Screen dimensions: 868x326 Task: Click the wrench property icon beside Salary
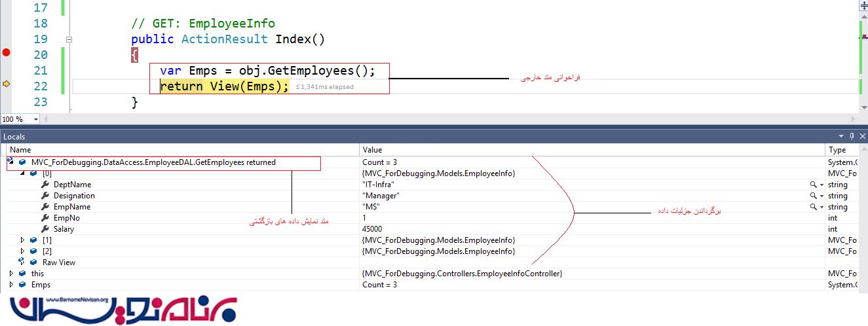[45, 230]
